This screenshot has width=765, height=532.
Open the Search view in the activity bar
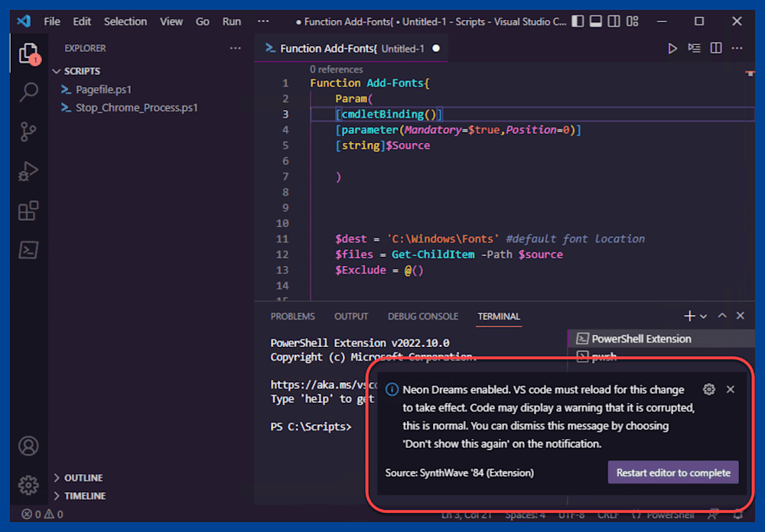tap(28, 91)
